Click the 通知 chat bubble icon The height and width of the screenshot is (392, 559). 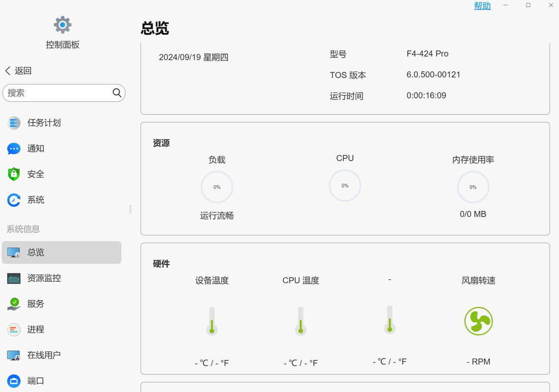click(14, 148)
